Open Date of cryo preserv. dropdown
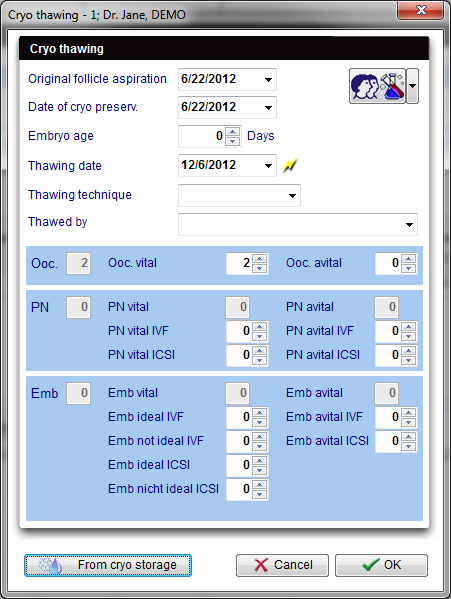The image size is (451, 599). click(x=268, y=108)
